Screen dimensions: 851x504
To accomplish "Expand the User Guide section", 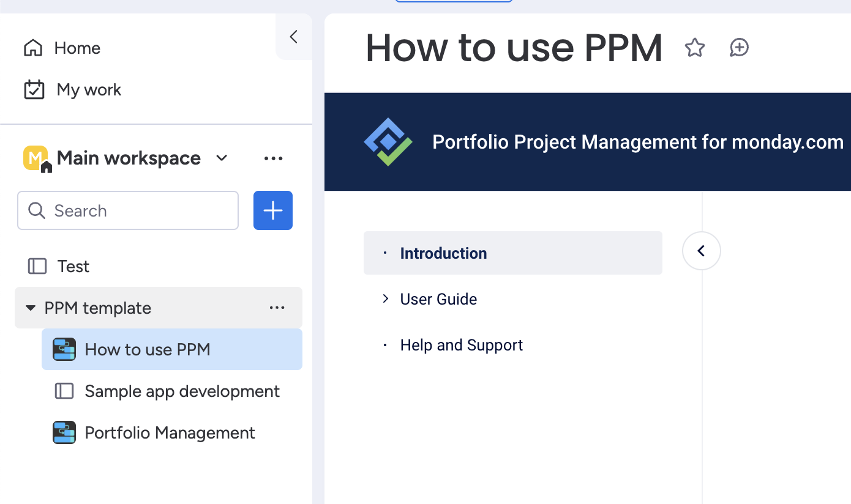I will tap(385, 298).
